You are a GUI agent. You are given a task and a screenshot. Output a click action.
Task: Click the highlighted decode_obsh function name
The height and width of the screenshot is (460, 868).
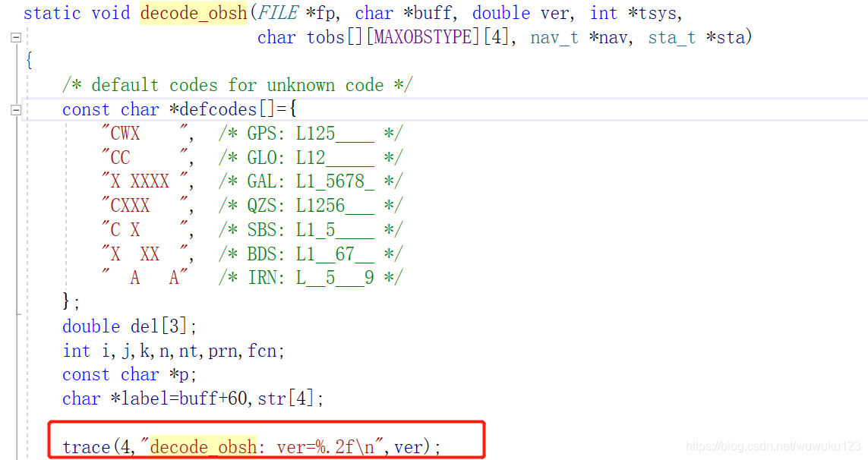pos(192,13)
